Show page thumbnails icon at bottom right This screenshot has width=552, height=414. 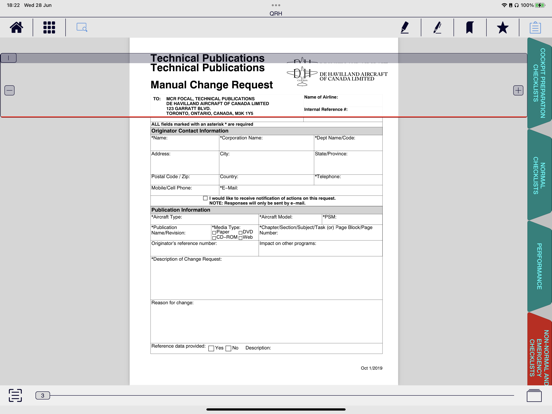point(534,395)
